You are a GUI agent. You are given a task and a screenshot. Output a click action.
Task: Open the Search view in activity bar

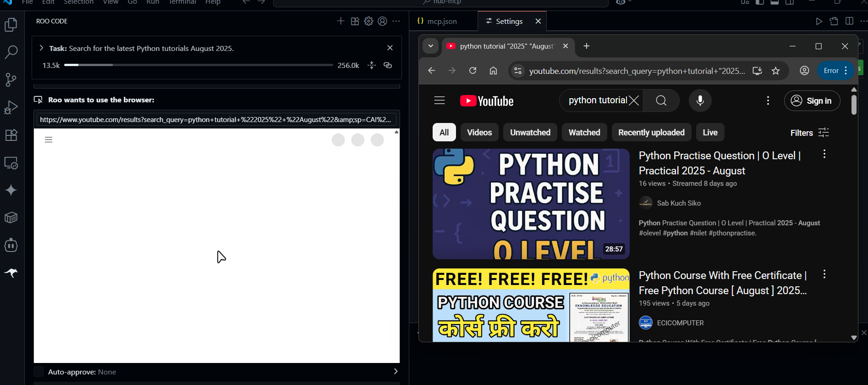(11, 52)
